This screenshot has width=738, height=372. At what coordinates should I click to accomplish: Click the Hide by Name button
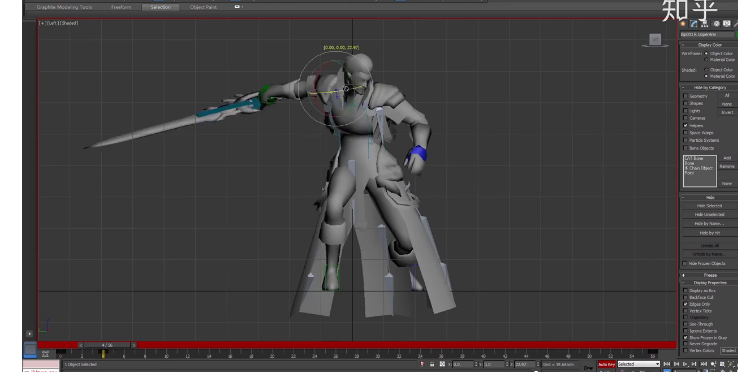click(x=709, y=224)
